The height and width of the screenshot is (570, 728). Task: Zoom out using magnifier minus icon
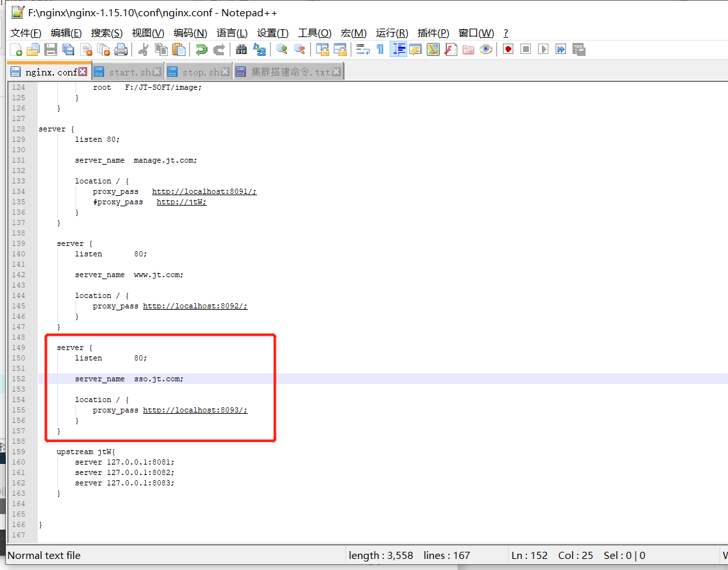tap(299, 49)
